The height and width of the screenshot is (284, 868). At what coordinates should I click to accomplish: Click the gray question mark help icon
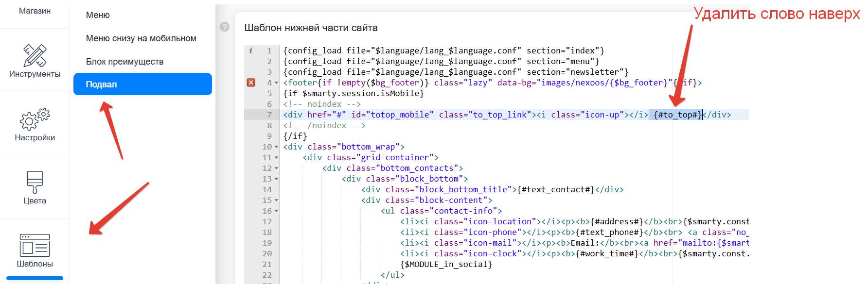click(x=225, y=27)
